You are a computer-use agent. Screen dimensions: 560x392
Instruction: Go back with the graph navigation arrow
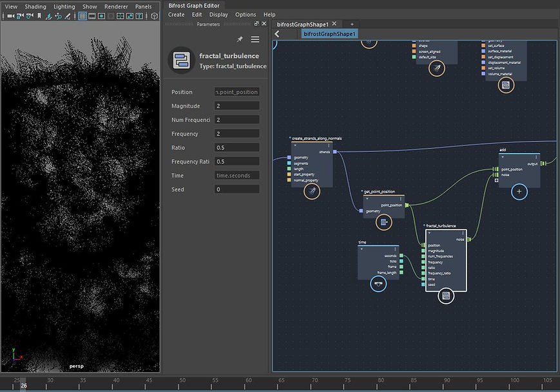[x=277, y=34]
